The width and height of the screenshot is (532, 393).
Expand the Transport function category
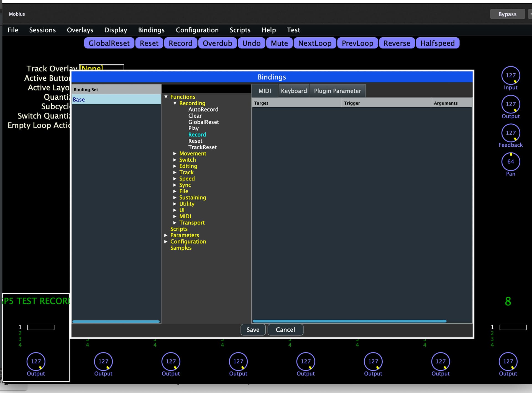tap(175, 223)
